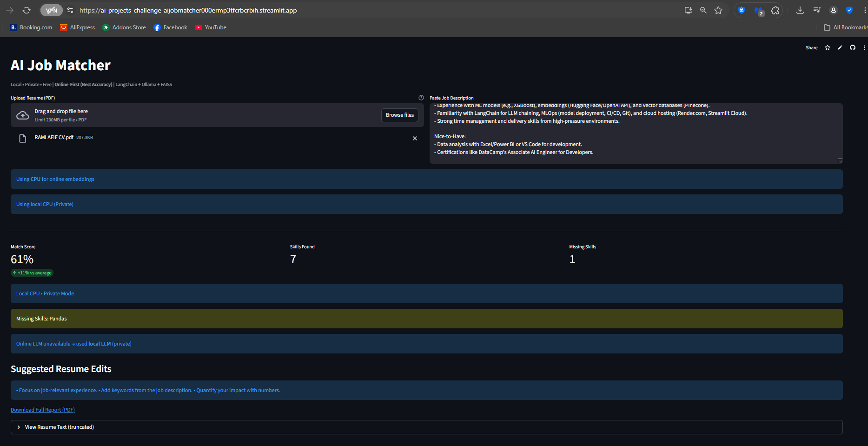Open the Addons Store bookmark
Viewport: 868px width, 446px height.
pos(124,27)
